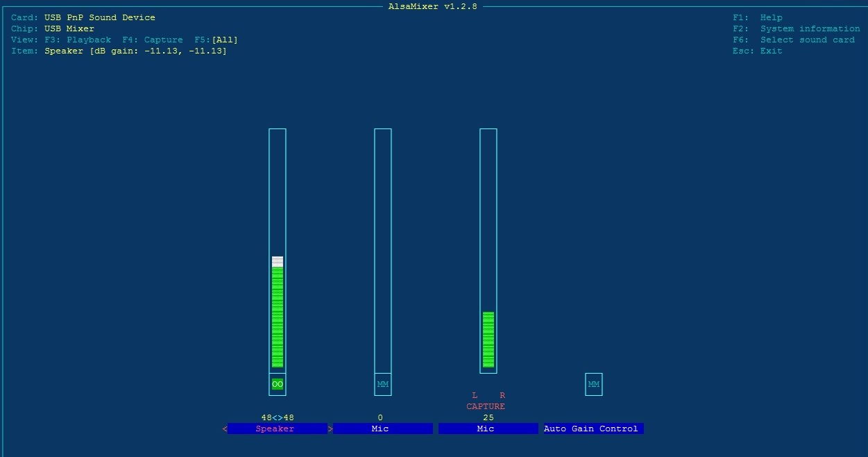Click the capture Mic green level bar
Viewport: 868px width, 457px height.
[x=488, y=340]
